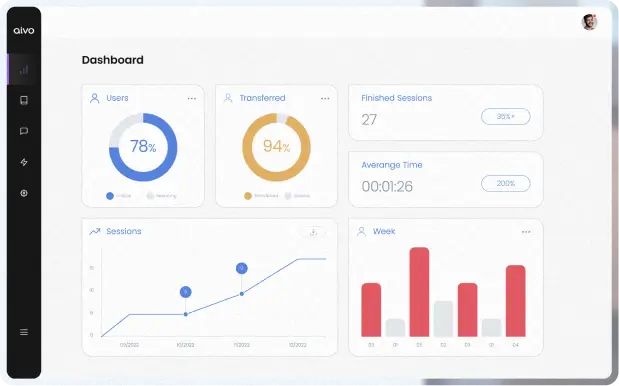The height and width of the screenshot is (386, 619).
Task: Open the settings gear sidebar icon
Action: click(24, 193)
